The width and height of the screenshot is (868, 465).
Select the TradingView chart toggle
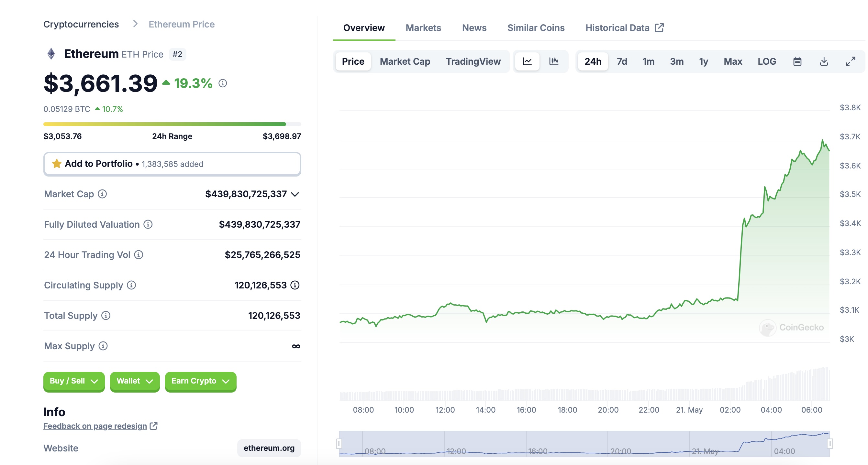pos(473,61)
